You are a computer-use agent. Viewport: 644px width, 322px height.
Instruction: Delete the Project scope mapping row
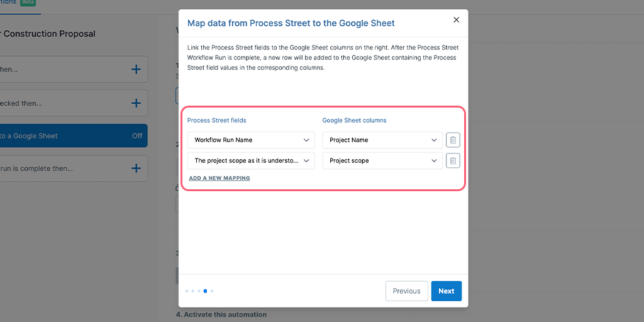click(453, 161)
